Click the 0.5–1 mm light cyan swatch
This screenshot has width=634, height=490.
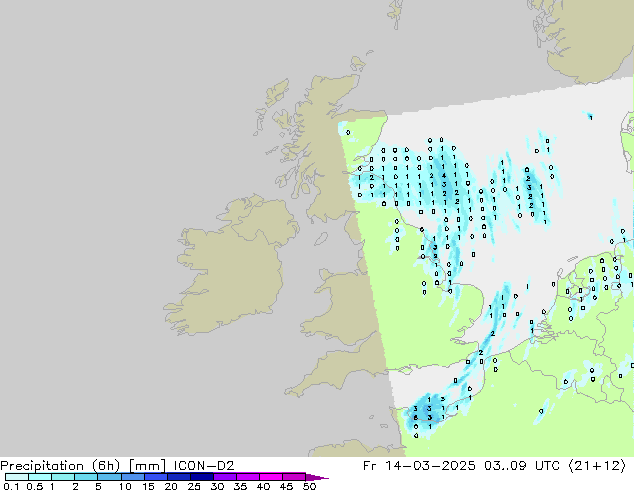[x=40, y=477]
